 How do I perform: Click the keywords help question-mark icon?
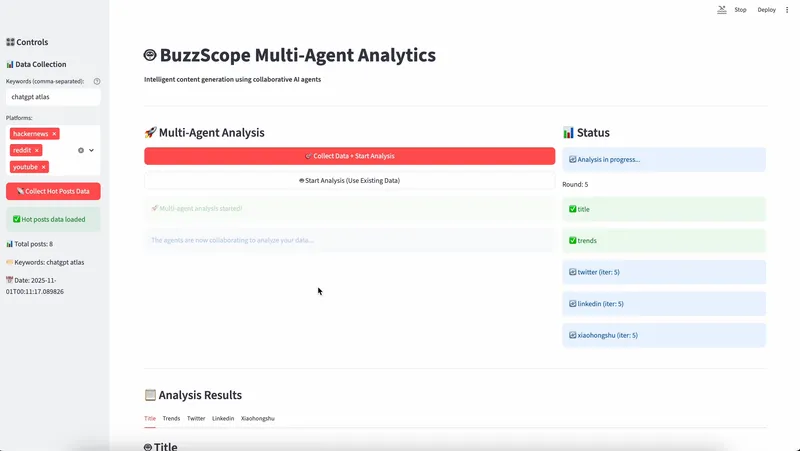(x=97, y=81)
